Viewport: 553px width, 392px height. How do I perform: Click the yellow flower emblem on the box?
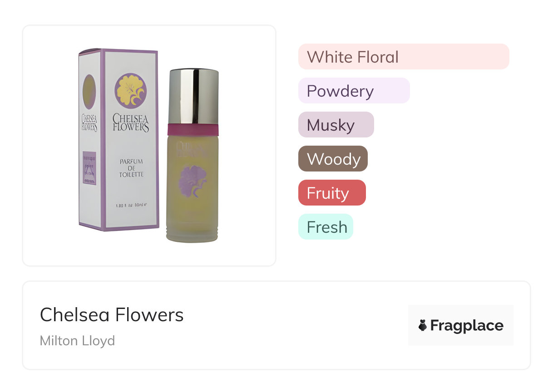(130, 91)
